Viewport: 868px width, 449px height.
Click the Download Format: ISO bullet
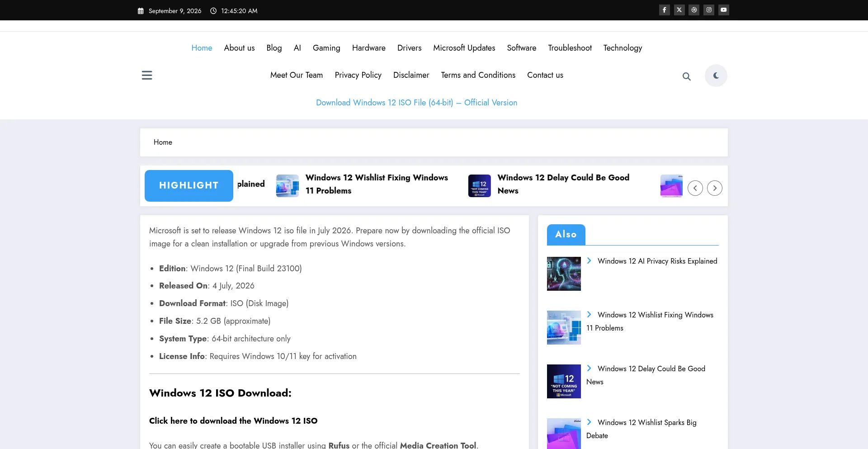pyautogui.click(x=224, y=303)
